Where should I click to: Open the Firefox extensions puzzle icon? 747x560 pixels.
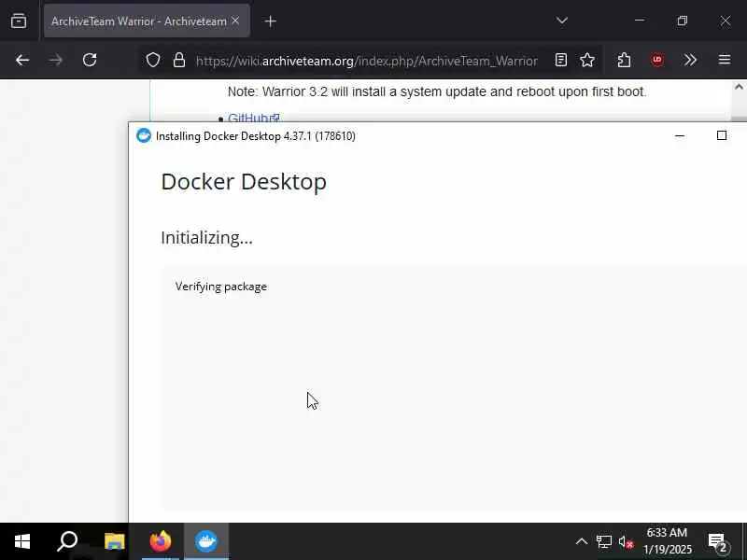tap(624, 60)
